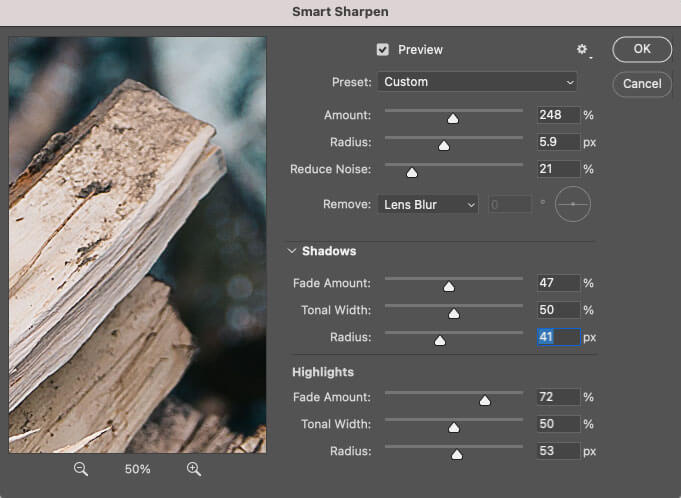Viewport: 681px width, 498px height.
Task: Click the zoom out magnifier icon
Action: point(81,469)
